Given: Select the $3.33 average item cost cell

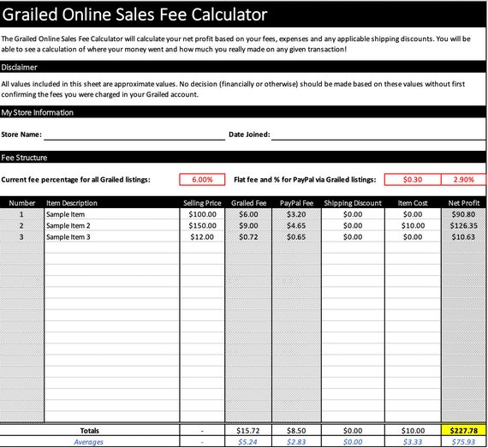Looking at the screenshot, I should 413,442.
